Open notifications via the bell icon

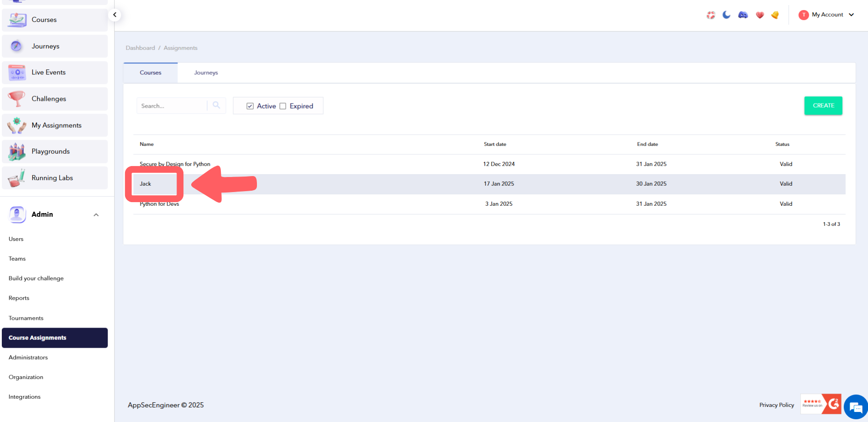pyautogui.click(x=775, y=15)
